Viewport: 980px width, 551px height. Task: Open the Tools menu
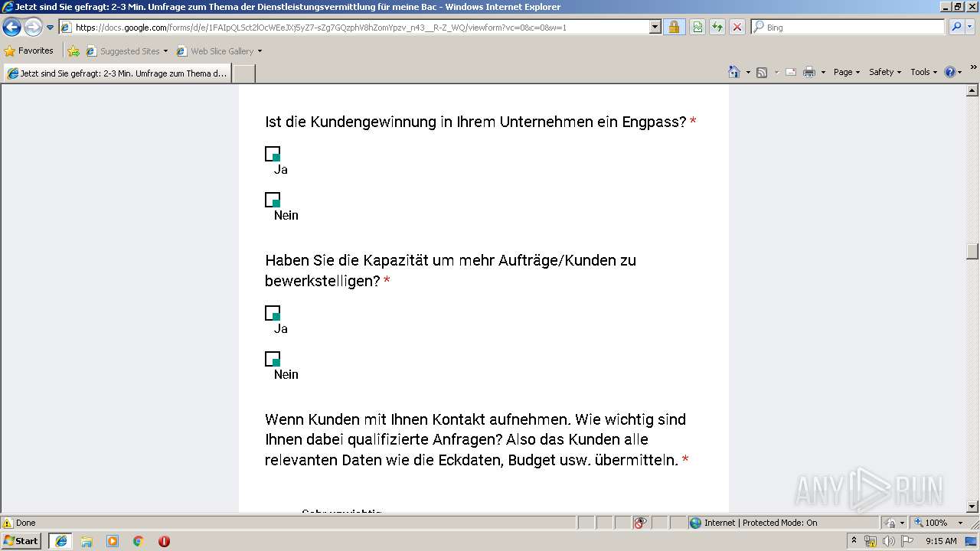(x=923, y=72)
